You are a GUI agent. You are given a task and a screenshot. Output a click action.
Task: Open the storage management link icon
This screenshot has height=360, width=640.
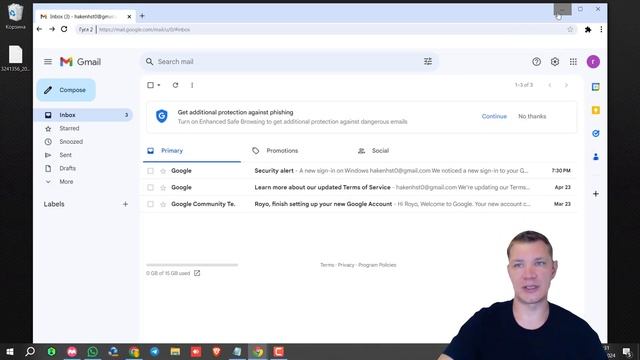point(197,273)
